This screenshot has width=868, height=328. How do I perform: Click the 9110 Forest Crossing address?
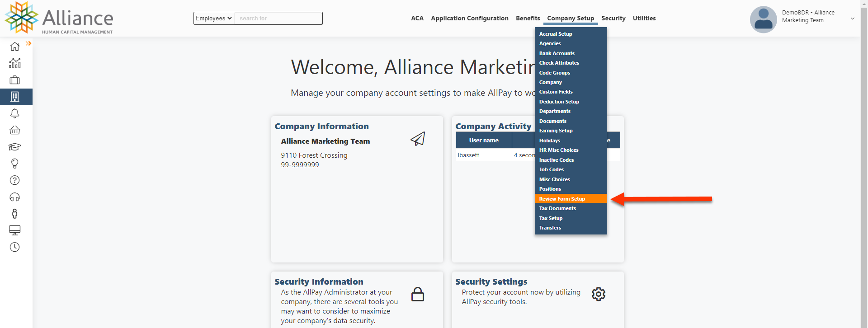(314, 155)
